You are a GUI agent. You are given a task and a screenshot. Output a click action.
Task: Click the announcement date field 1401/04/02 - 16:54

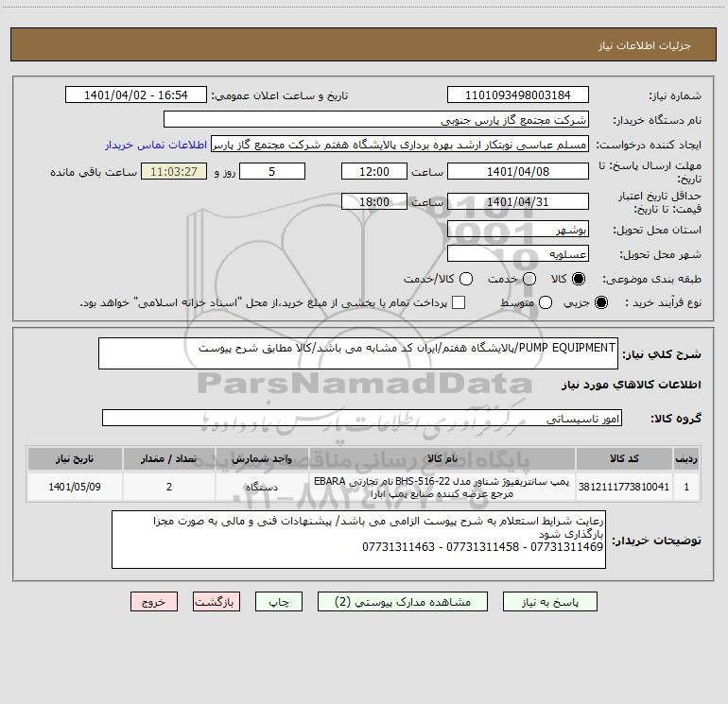(x=136, y=95)
